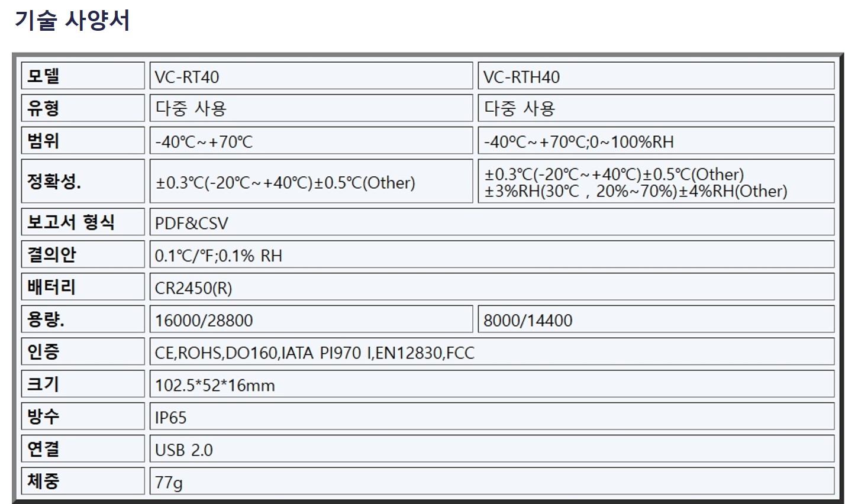The height and width of the screenshot is (504, 845).
Task: Click the USB 2.0 connection cell
Action: point(491,450)
